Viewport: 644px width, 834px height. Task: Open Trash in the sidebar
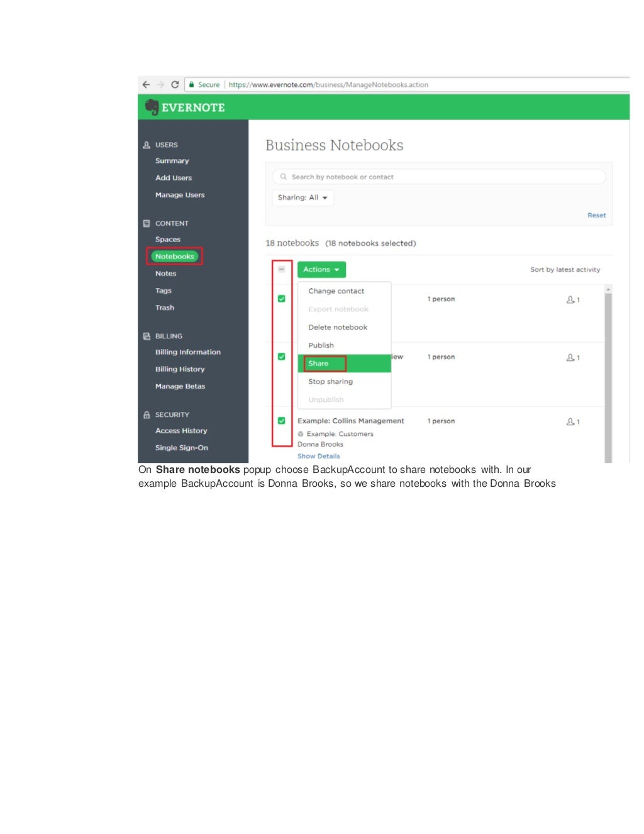(165, 308)
